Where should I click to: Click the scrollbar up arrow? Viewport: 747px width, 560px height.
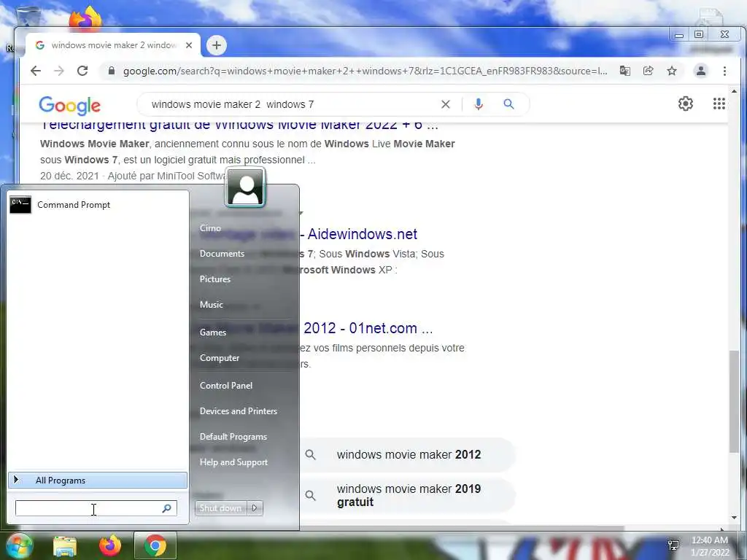coord(734,91)
